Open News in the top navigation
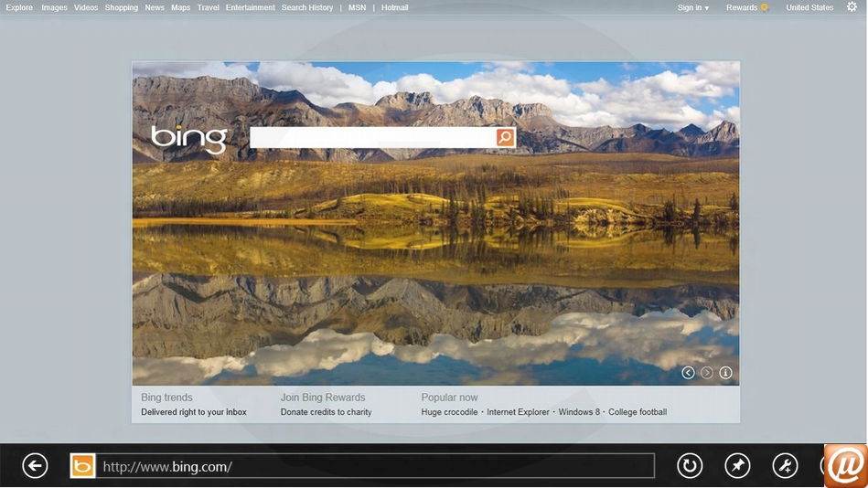Image resolution: width=868 pixels, height=488 pixels. click(155, 7)
